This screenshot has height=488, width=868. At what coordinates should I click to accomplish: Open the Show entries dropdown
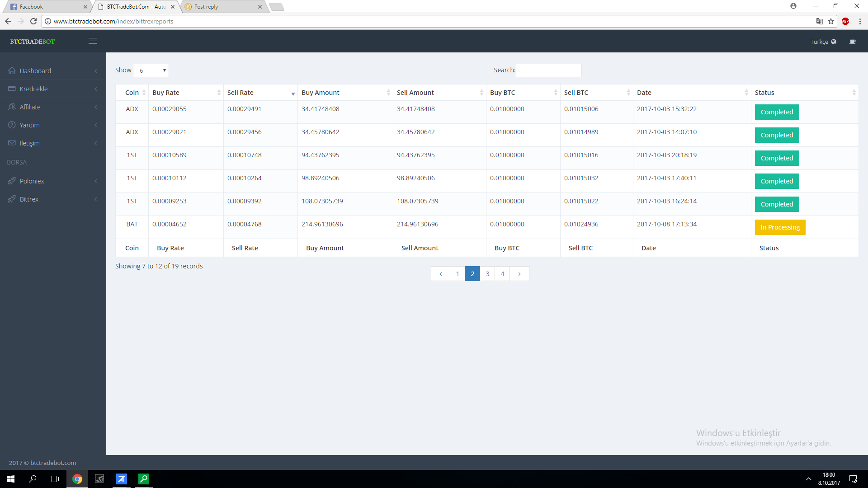click(x=151, y=70)
